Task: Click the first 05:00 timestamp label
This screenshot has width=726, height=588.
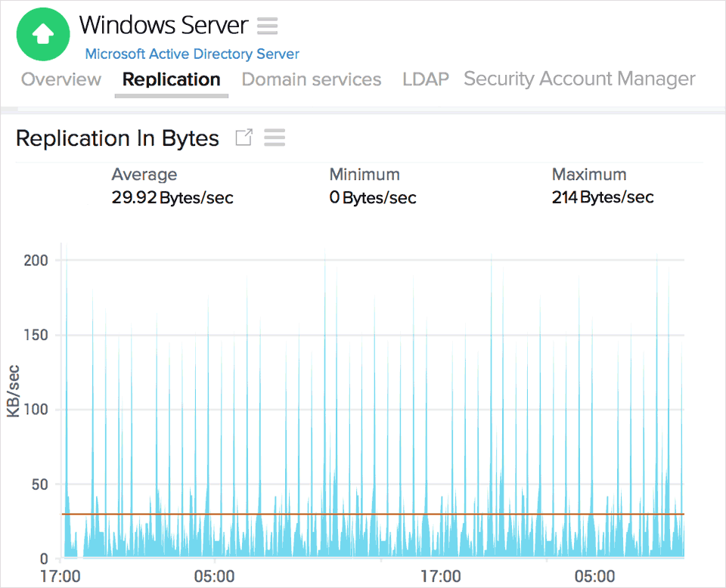Action: click(216, 576)
